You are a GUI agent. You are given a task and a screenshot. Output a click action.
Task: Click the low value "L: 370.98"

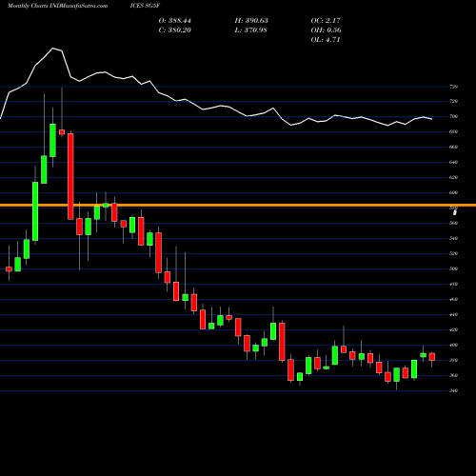click(x=250, y=30)
